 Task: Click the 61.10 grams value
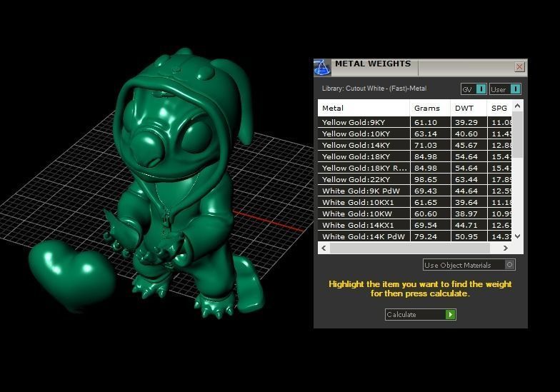426,123
